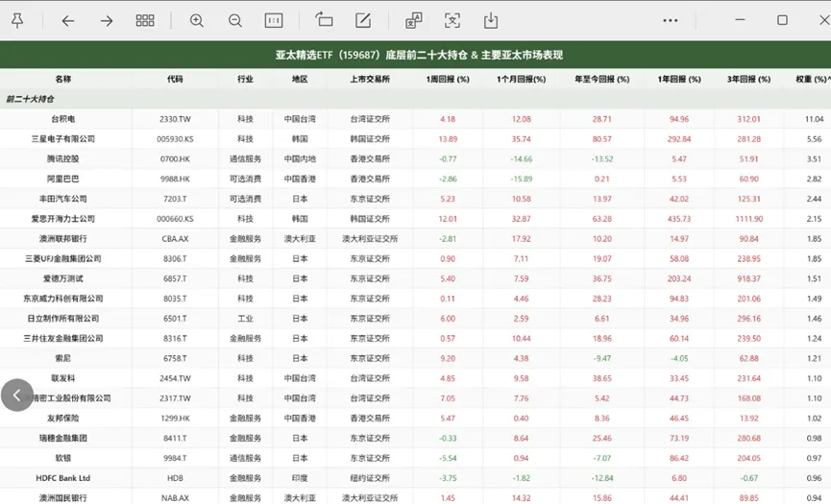Go to the next image with forward arrow
831x504 pixels.
click(x=107, y=21)
